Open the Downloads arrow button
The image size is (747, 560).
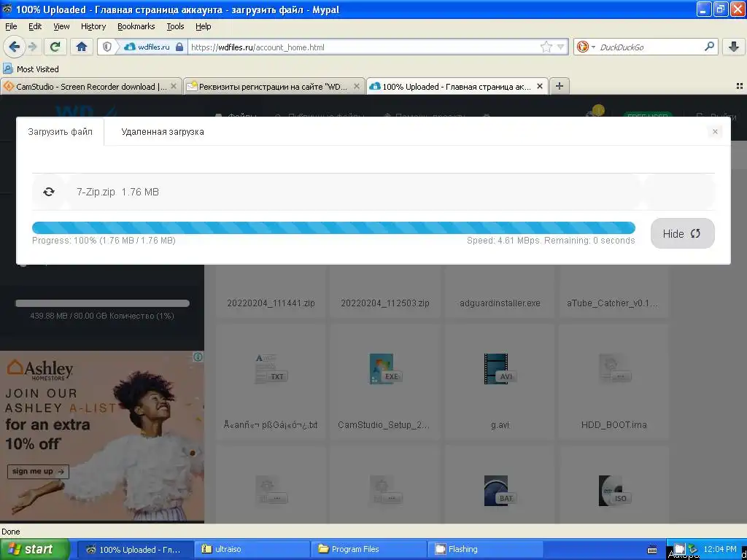[x=734, y=47]
